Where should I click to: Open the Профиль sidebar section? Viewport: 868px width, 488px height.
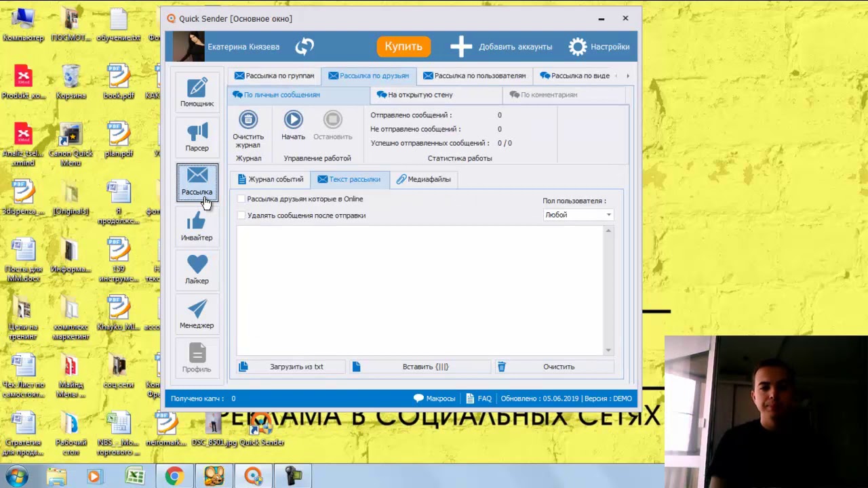point(197,358)
